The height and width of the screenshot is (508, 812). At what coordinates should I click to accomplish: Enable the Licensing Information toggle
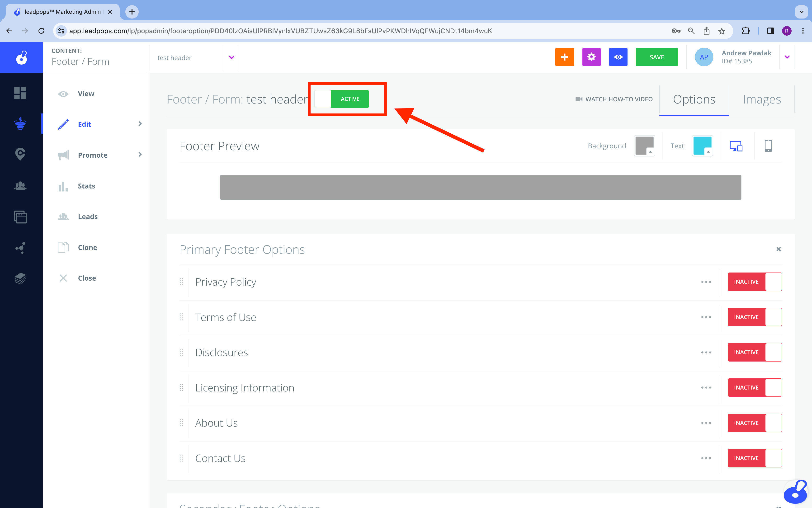pyautogui.click(x=755, y=388)
